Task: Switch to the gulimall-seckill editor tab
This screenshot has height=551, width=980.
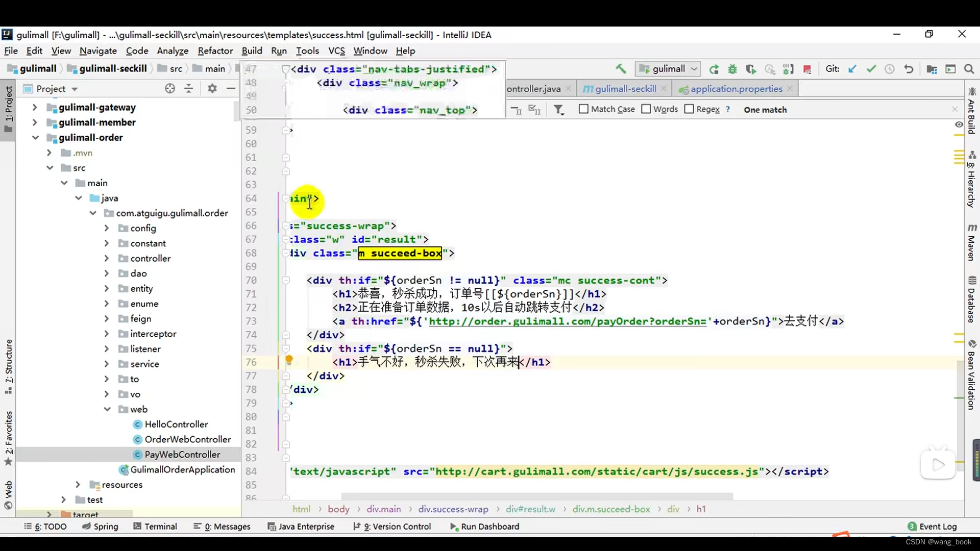Action: pyautogui.click(x=625, y=89)
